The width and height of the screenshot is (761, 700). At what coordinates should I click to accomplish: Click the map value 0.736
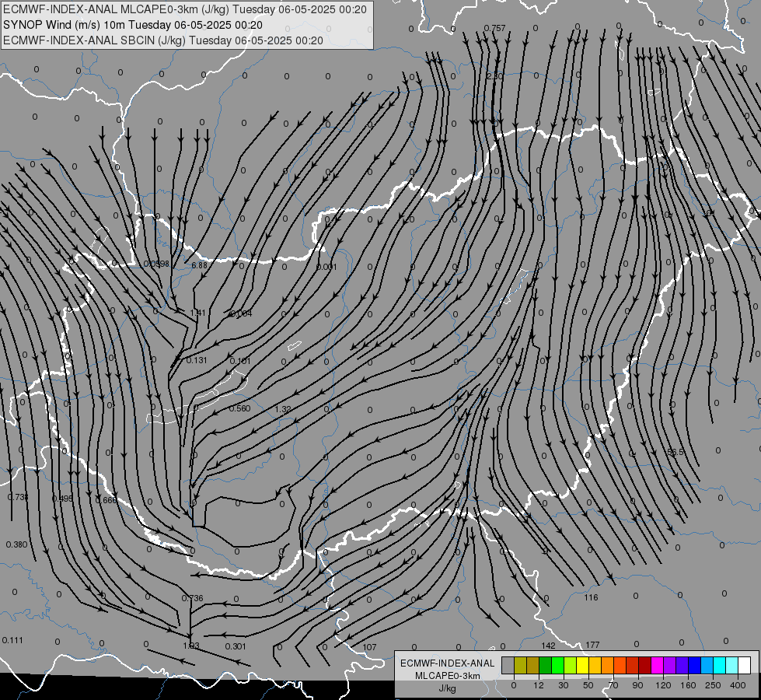tap(192, 598)
